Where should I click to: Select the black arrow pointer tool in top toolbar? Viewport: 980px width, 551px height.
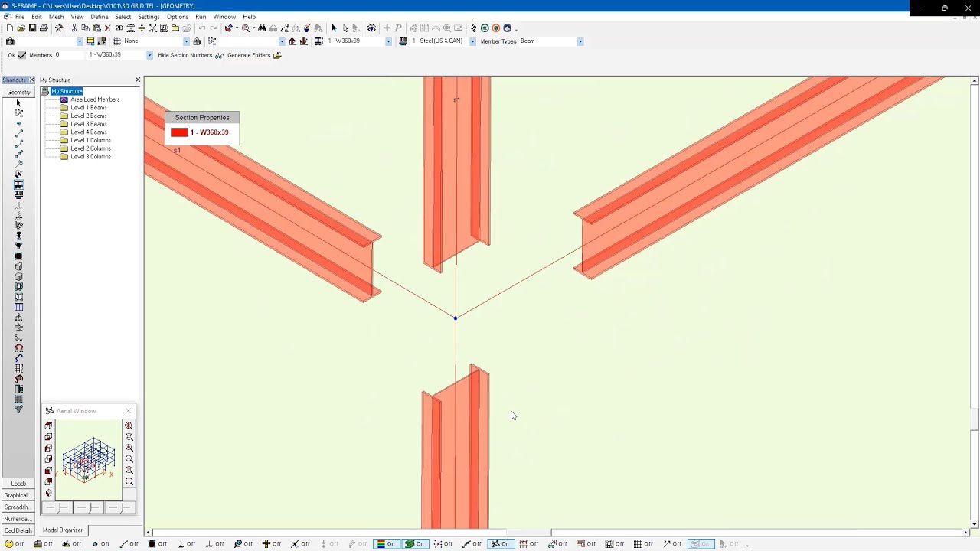[x=334, y=28]
